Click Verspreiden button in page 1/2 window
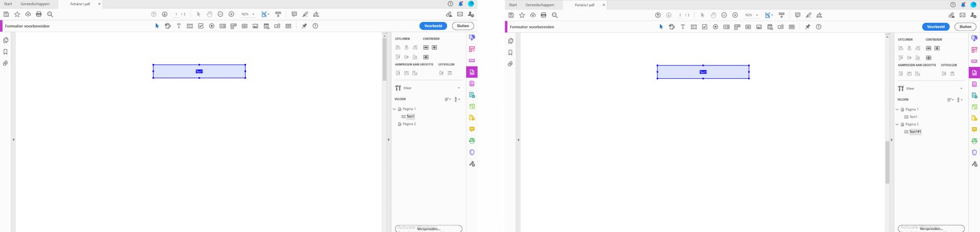The width and height of the screenshot is (980, 232). click(x=429, y=228)
